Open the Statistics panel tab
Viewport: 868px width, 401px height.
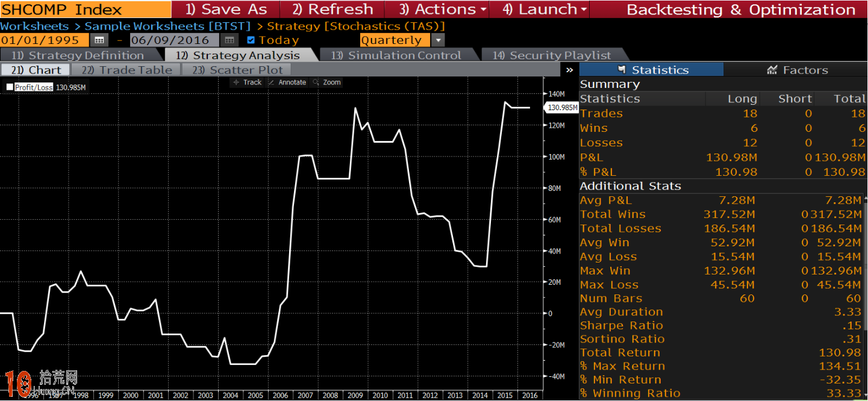tap(652, 70)
